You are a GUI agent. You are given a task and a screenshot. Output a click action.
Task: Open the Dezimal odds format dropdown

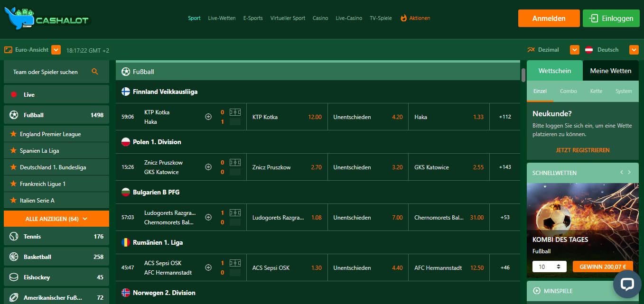tap(575, 50)
